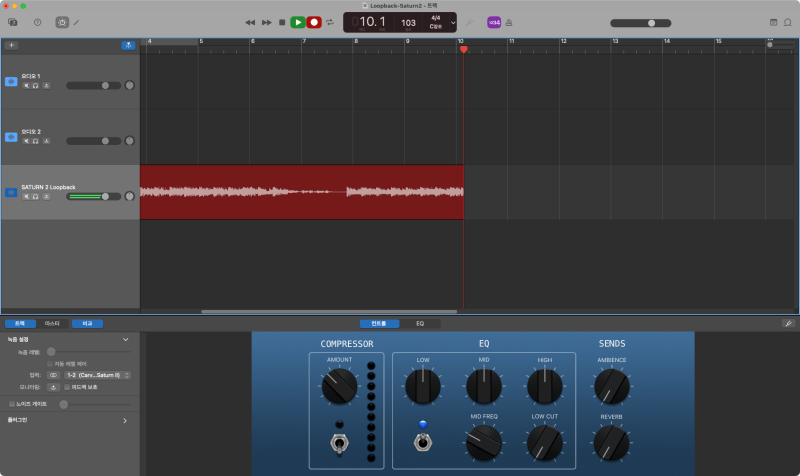Image resolution: width=800 pixels, height=476 pixels.
Task: Flip the EQ on/off toggle switch
Action: click(x=422, y=442)
